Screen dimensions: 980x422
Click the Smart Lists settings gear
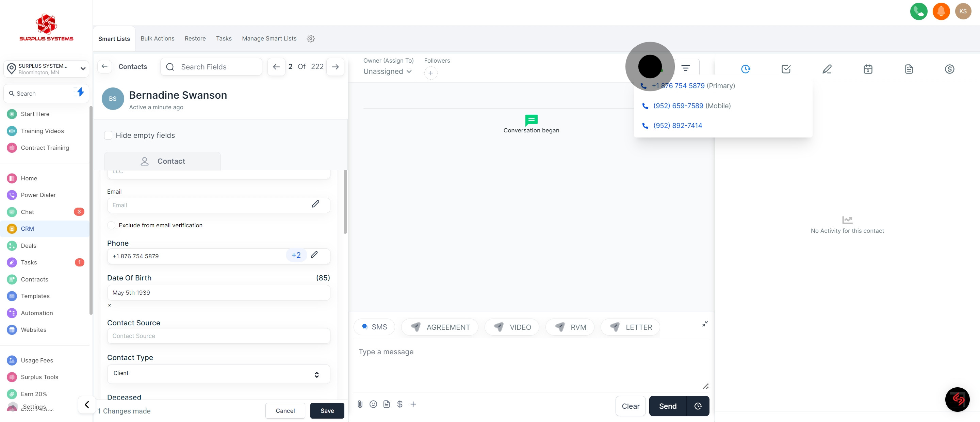(x=310, y=39)
